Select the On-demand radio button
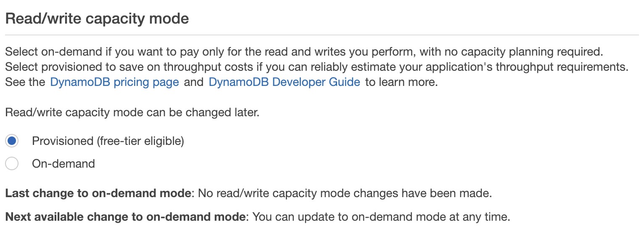Screen dimensions: 644x230 [12, 163]
